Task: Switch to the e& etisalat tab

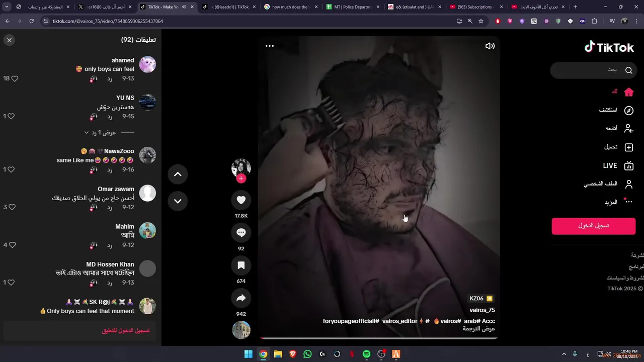Action: click(x=414, y=7)
